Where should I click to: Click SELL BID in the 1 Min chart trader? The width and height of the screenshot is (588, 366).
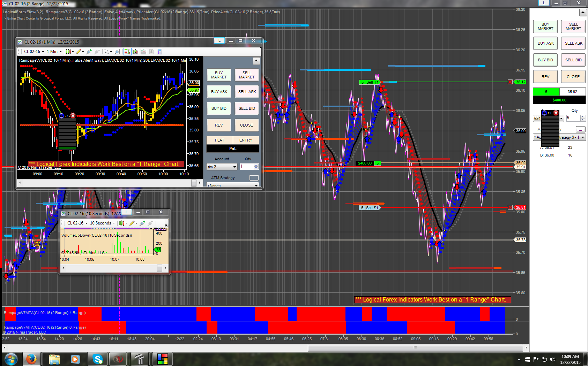(x=247, y=108)
